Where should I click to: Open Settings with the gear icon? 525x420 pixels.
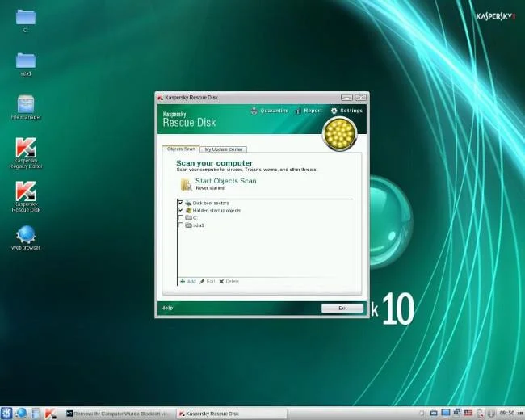pos(346,111)
